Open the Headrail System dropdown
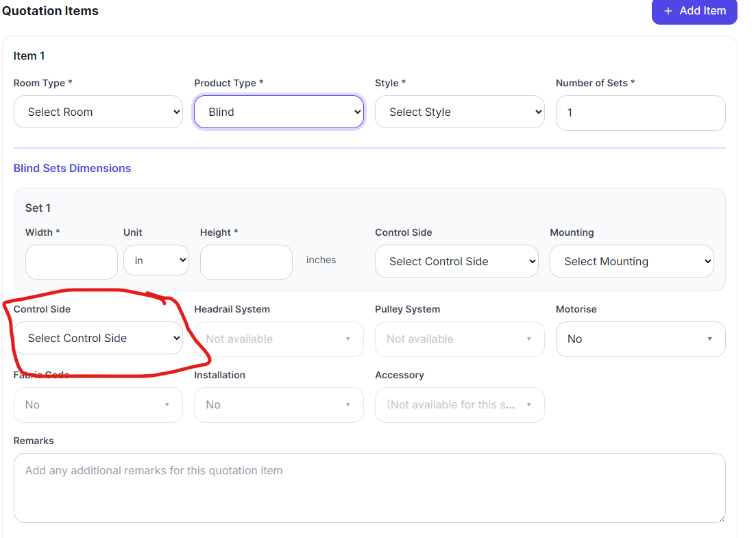 point(278,339)
